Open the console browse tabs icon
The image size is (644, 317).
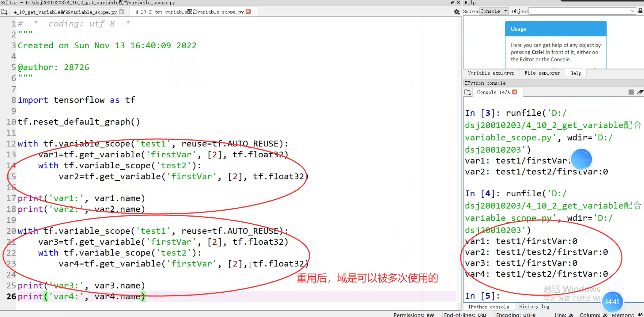point(467,92)
